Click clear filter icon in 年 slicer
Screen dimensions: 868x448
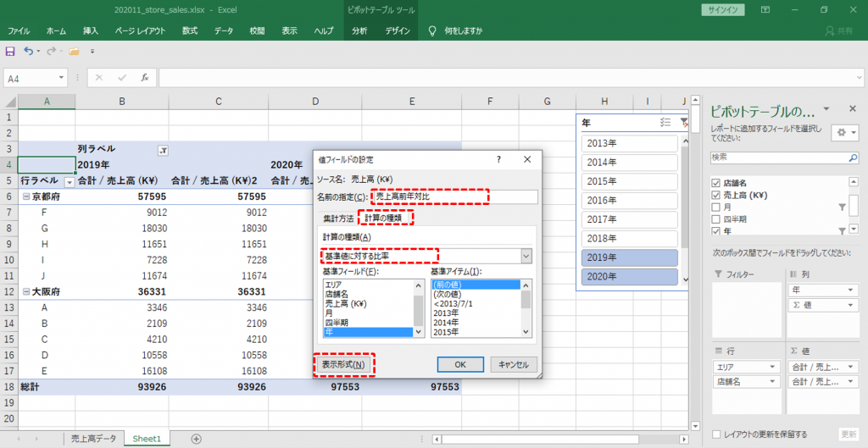pyautogui.click(x=684, y=122)
